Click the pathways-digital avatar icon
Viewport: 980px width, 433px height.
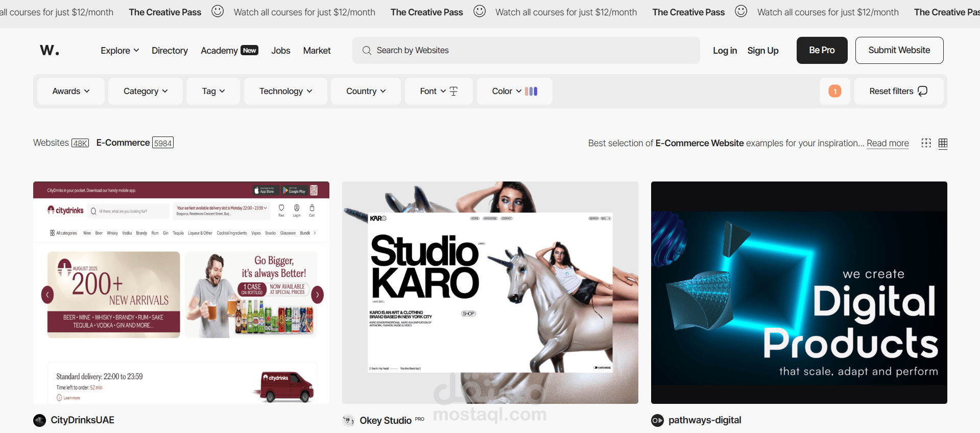(x=657, y=420)
